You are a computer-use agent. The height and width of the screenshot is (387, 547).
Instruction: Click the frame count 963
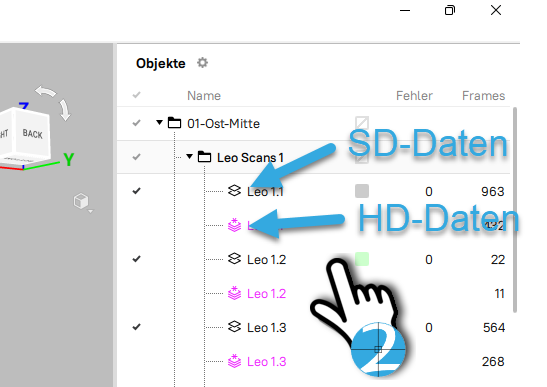[493, 192]
